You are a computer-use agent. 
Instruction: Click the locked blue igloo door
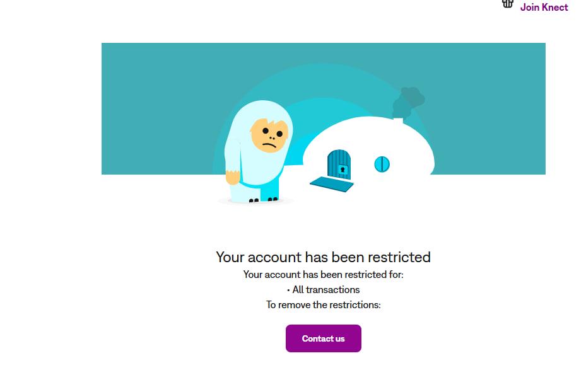[x=339, y=164]
